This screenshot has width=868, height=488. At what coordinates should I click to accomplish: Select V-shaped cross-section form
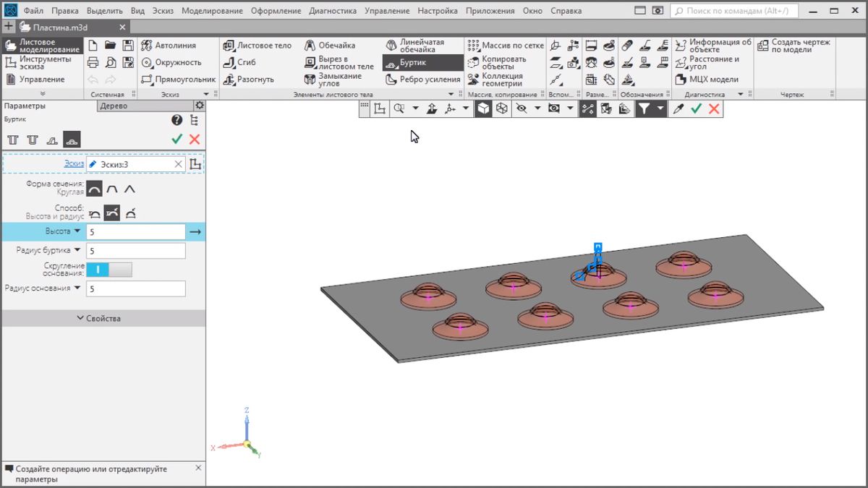point(129,189)
